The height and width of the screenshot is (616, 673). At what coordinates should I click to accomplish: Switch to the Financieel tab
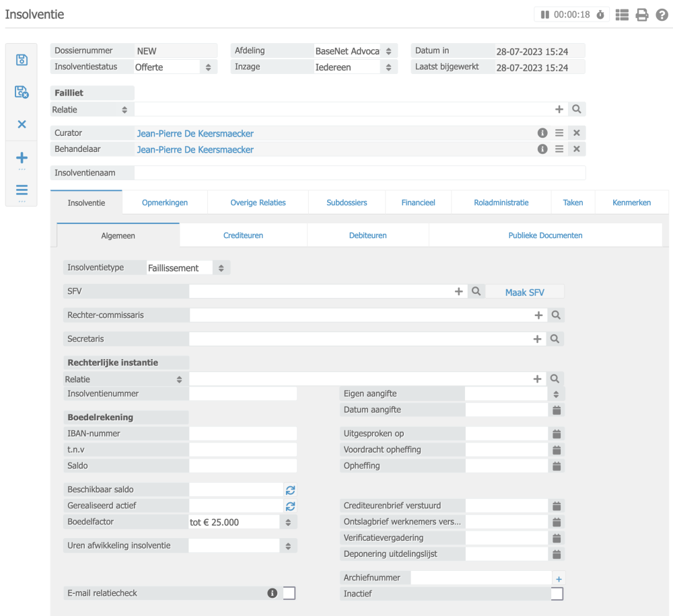coord(418,202)
